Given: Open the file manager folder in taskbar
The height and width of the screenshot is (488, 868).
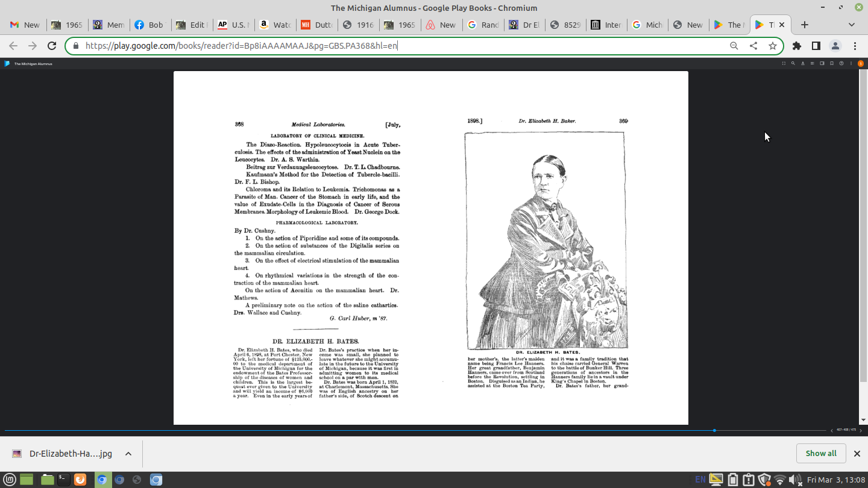Looking at the screenshot, I should coord(47,480).
